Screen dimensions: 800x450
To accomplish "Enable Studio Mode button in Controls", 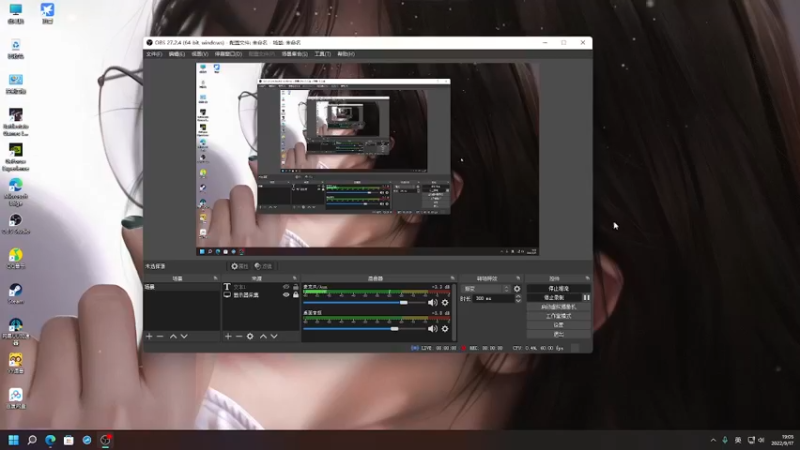I will coord(558,316).
